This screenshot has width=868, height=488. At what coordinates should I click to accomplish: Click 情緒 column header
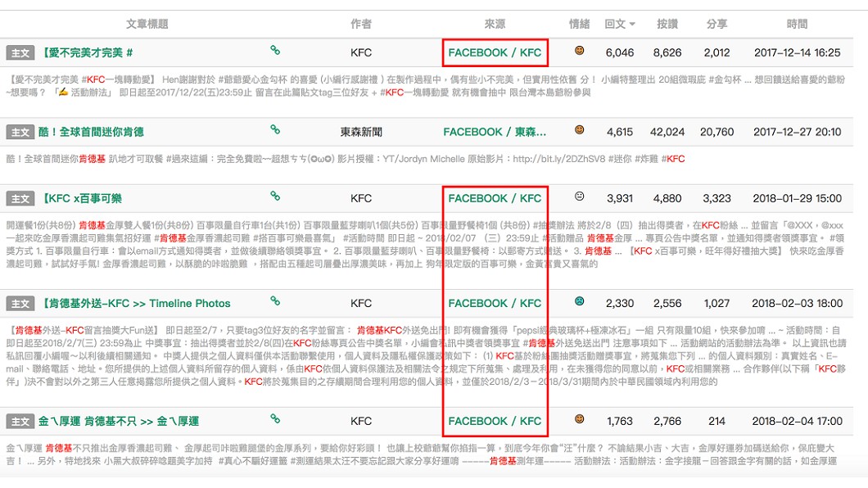(x=580, y=24)
